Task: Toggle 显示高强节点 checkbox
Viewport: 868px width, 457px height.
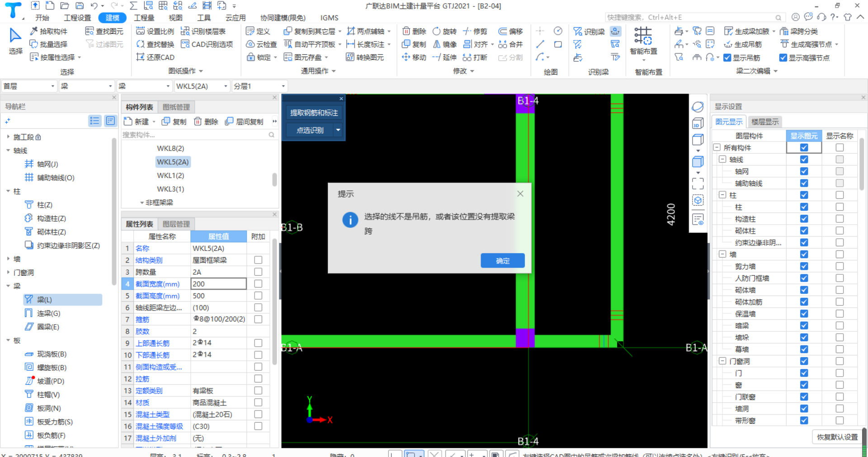Action: pyautogui.click(x=783, y=58)
